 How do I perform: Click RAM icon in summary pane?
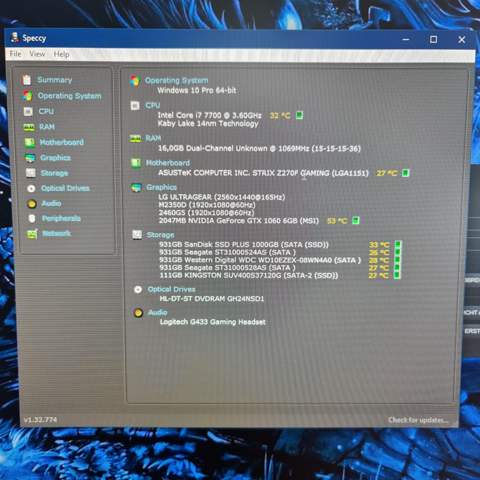tap(135, 138)
